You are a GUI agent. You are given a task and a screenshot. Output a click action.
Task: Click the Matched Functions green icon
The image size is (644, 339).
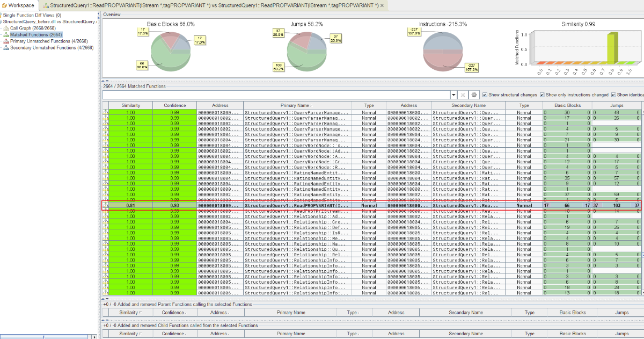(x=6, y=34)
